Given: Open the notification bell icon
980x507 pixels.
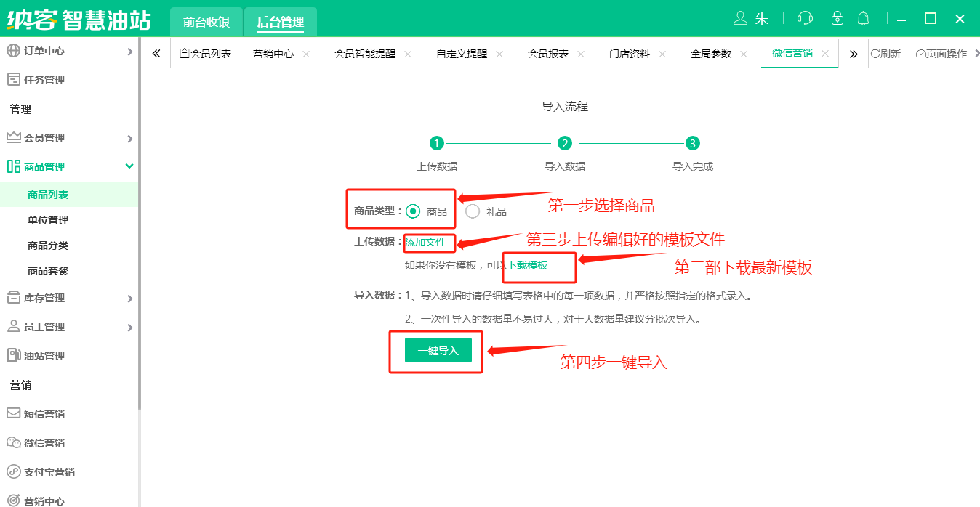Looking at the screenshot, I should (x=864, y=18).
